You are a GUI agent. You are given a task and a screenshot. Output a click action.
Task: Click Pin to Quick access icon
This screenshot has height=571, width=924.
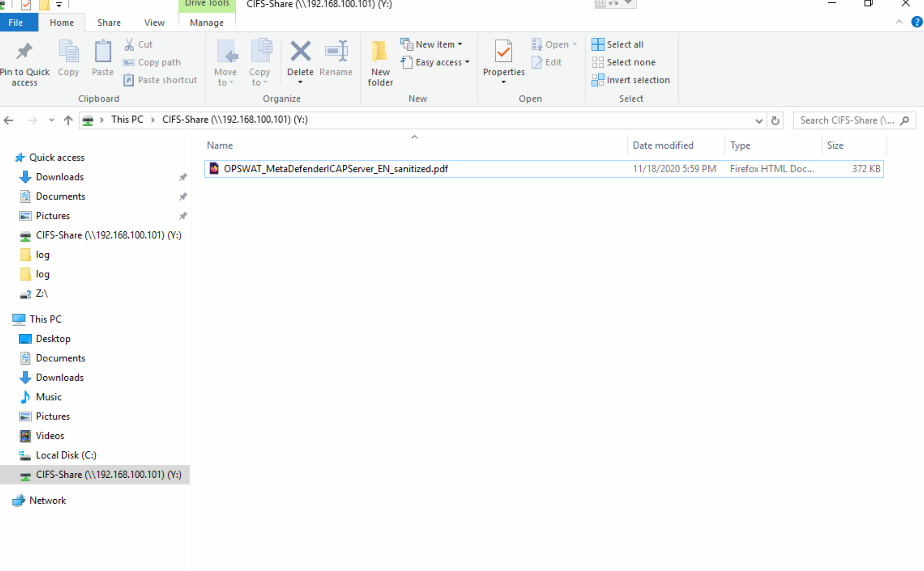click(24, 52)
